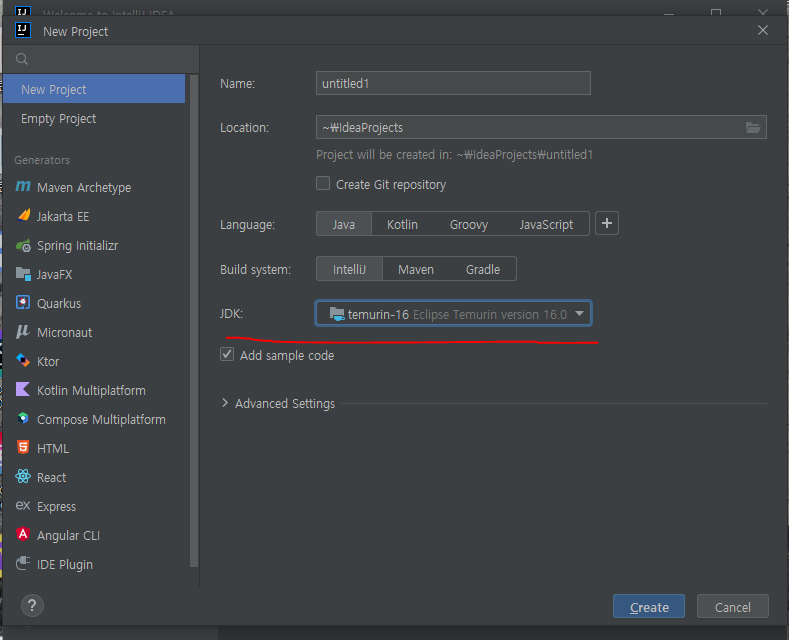Click the search magnifier icon in sidebar

click(22, 59)
